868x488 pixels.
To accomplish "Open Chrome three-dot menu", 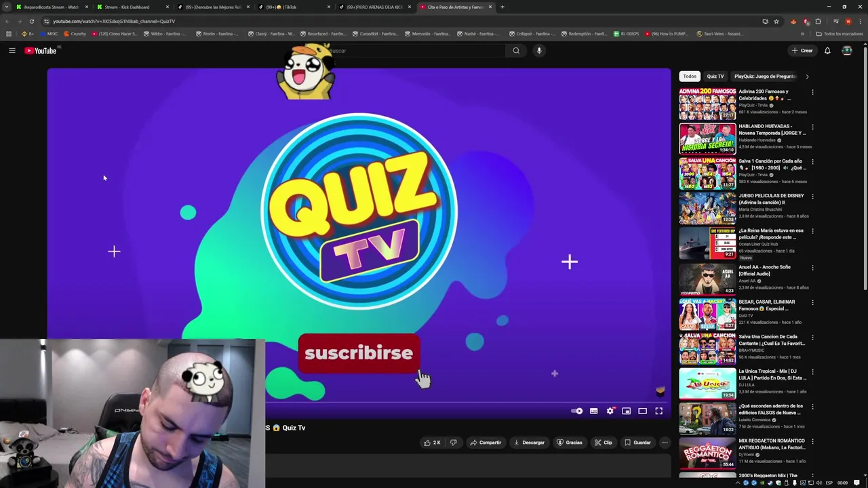I will (860, 21).
